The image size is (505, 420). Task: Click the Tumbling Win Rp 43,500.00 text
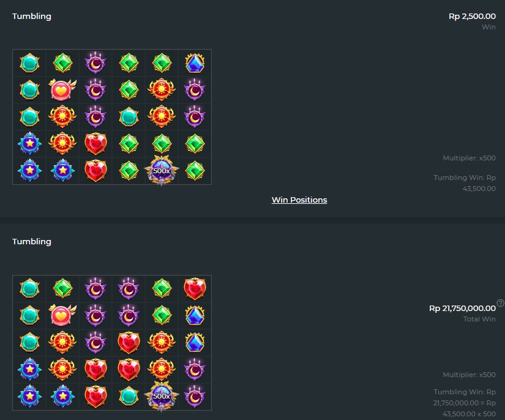[x=465, y=183]
